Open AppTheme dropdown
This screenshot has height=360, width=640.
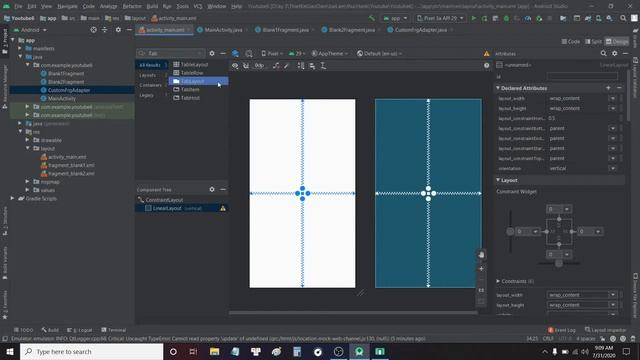[x=330, y=53]
